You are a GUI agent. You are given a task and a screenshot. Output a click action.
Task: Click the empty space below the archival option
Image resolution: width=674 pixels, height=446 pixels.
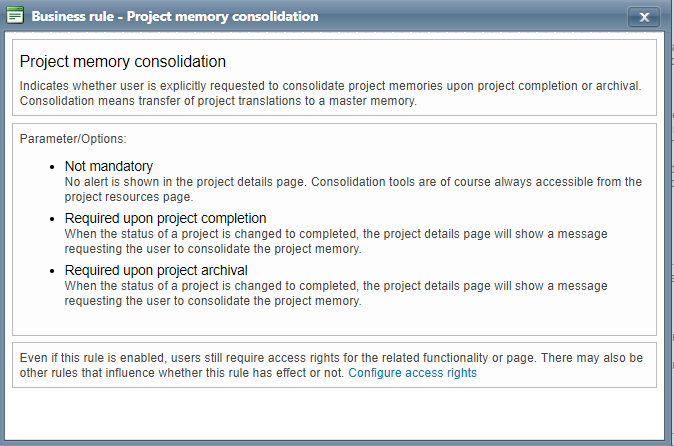click(336, 320)
